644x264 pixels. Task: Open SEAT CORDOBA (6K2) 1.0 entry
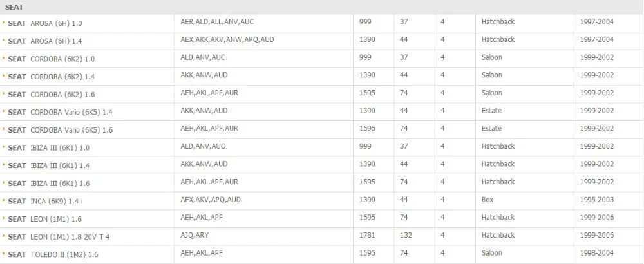[52, 59]
